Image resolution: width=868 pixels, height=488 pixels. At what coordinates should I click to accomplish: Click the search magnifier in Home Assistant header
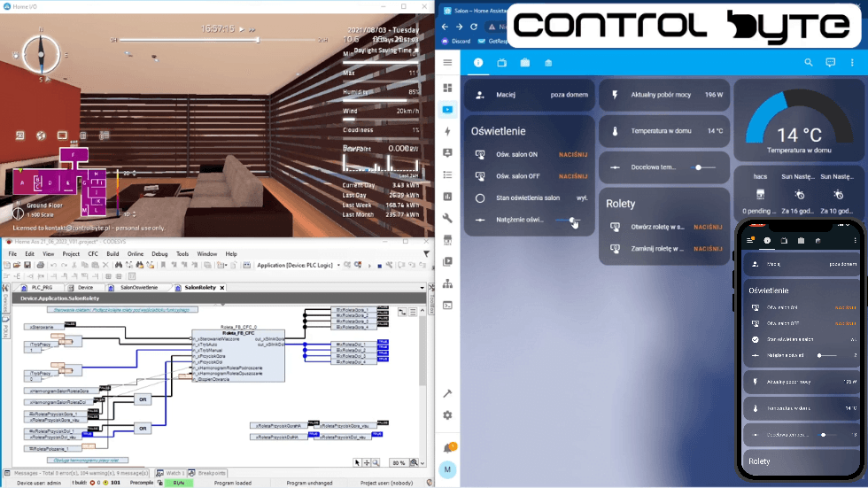(809, 63)
